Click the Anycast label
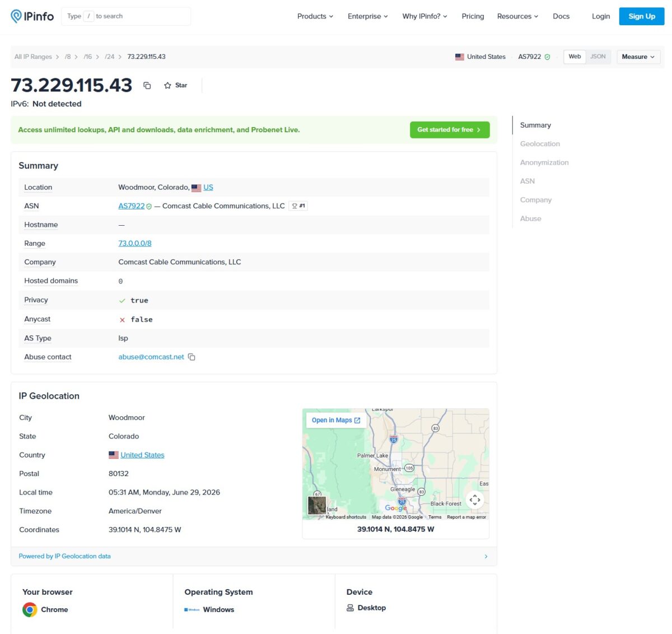 (37, 319)
